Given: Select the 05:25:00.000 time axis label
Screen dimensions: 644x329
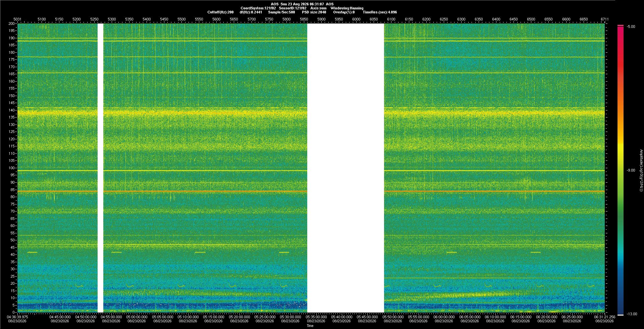Looking at the screenshot, I should [265, 317].
